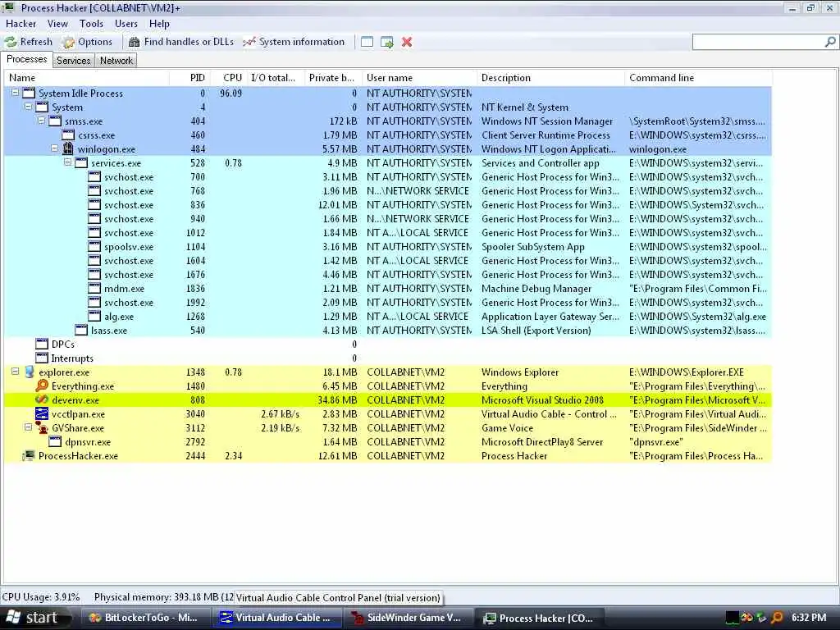Select the Processes tab
Screen dimensions: 840x630
click(x=26, y=59)
